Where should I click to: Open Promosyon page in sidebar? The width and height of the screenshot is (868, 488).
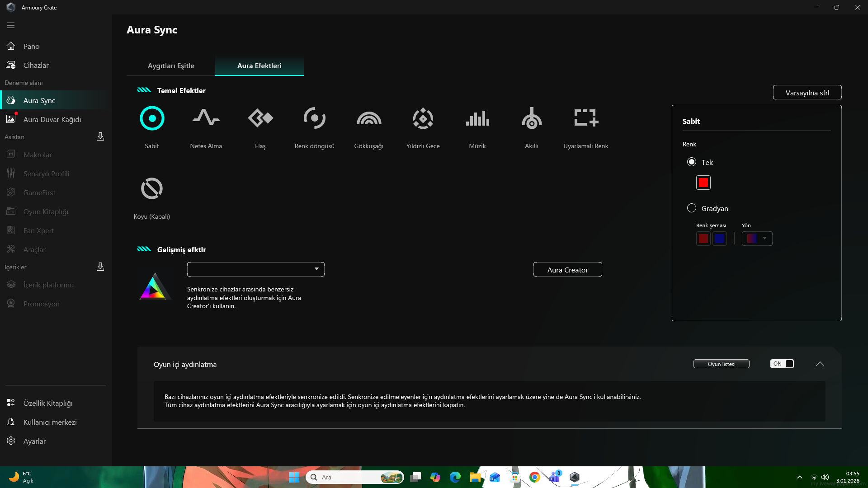(x=56, y=304)
